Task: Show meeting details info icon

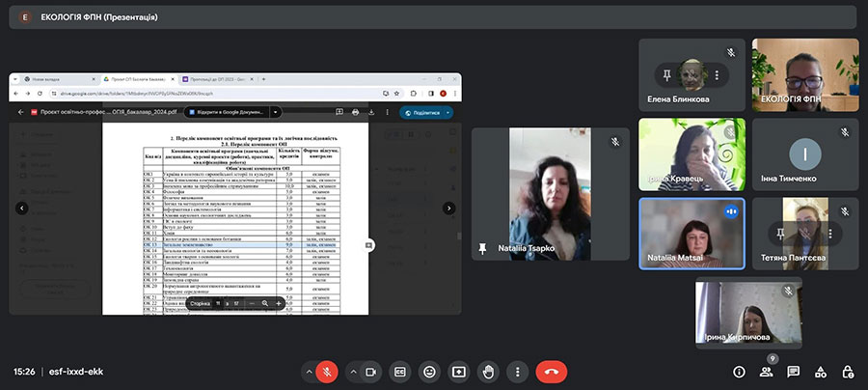Action: tap(739, 373)
